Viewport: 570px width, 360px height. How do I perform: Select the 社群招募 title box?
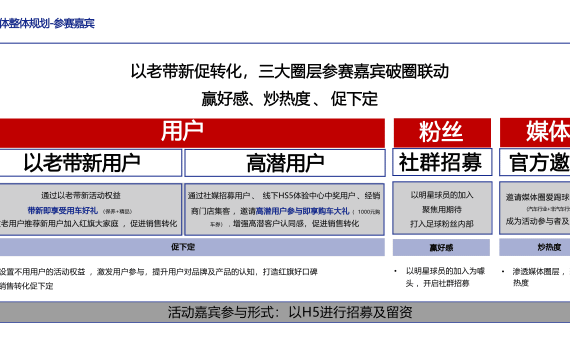(442, 162)
